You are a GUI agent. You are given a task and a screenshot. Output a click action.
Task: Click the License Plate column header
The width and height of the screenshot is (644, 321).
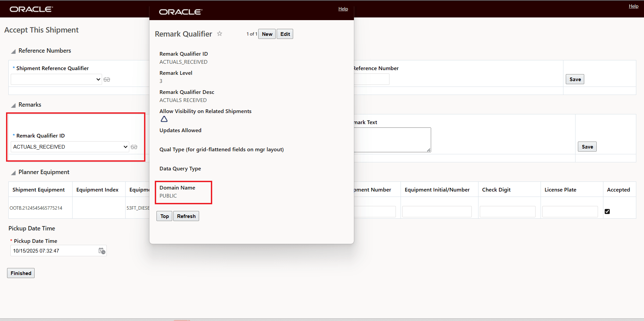pyautogui.click(x=560, y=190)
